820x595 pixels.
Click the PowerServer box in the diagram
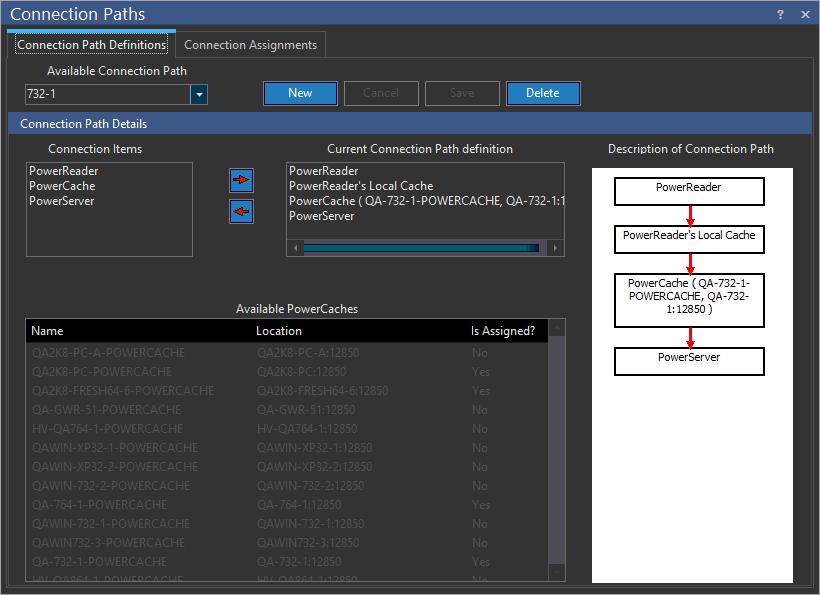(689, 361)
